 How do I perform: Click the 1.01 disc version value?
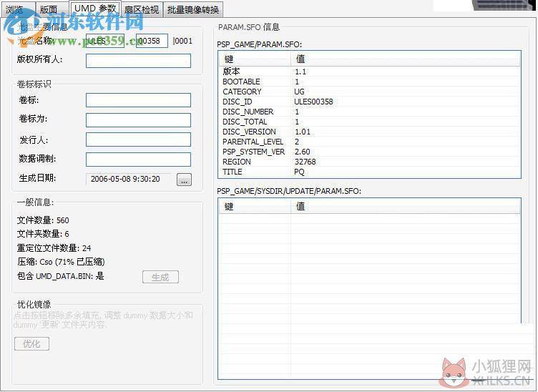click(x=303, y=132)
